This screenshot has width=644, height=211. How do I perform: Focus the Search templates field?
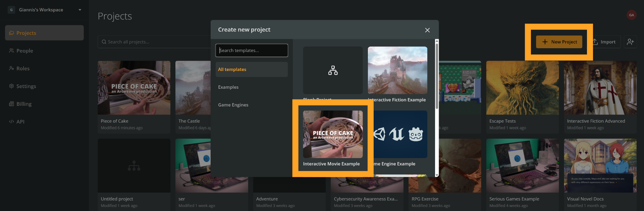pyautogui.click(x=252, y=50)
